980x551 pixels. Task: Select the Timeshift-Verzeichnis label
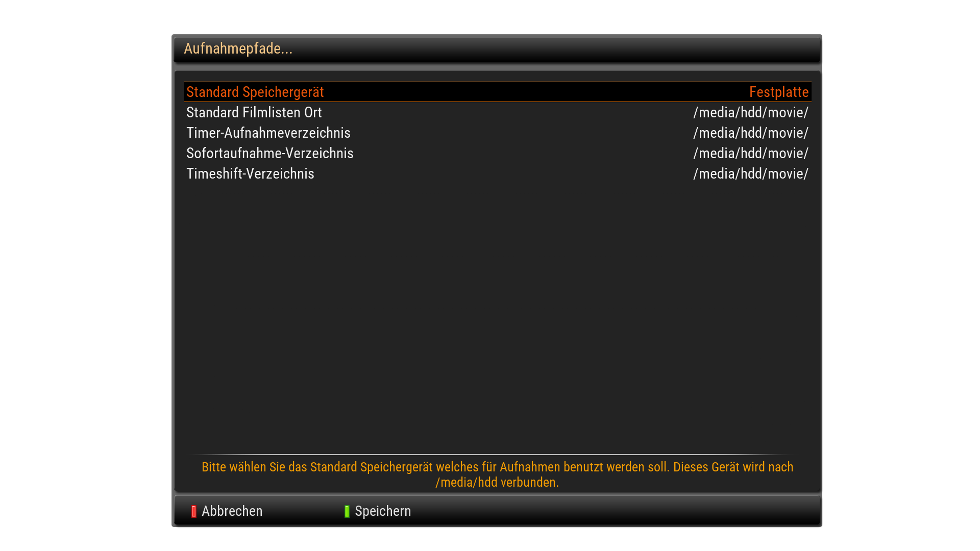coord(250,174)
